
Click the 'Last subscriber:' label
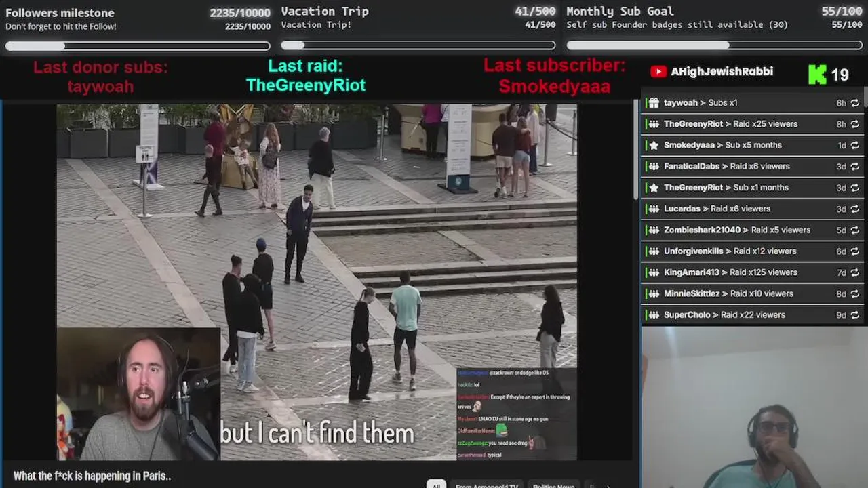[555, 65]
